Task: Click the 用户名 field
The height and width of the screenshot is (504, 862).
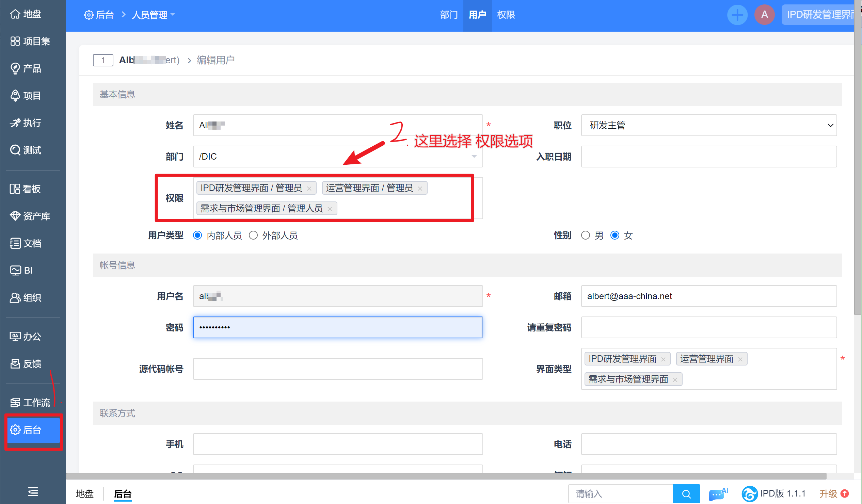Action: pos(338,296)
